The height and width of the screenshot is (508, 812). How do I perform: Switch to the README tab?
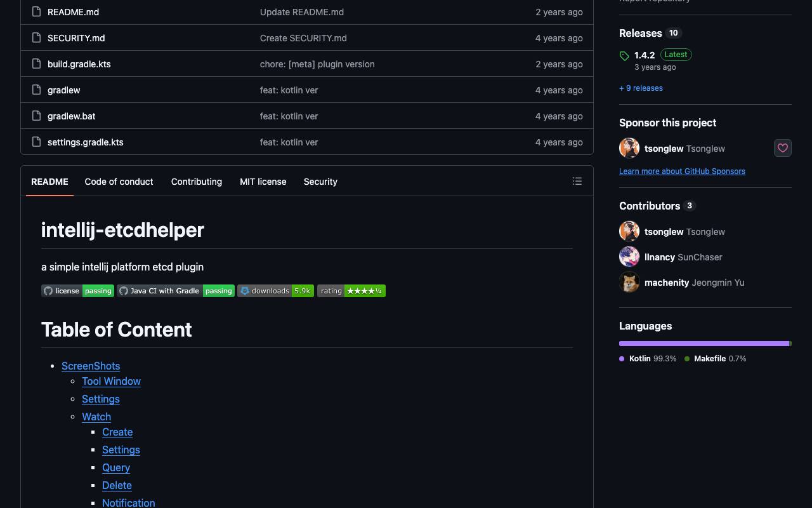[x=49, y=182]
